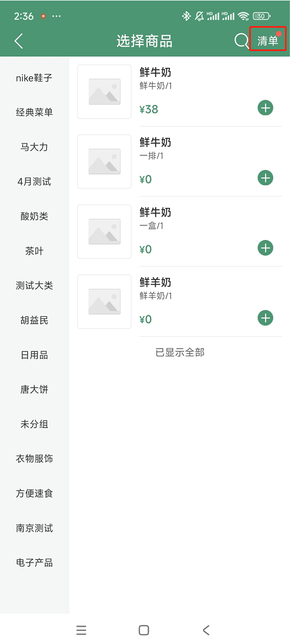The height and width of the screenshot is (644, 291).
Task: Switch to 经典菜单 category
Action: [35, 112]
